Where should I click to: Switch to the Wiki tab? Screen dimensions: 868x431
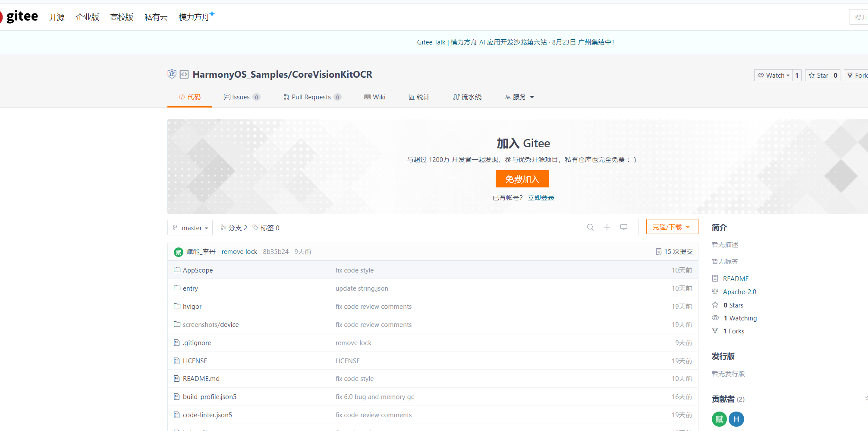pyautogui.click(x=375, y=97)
